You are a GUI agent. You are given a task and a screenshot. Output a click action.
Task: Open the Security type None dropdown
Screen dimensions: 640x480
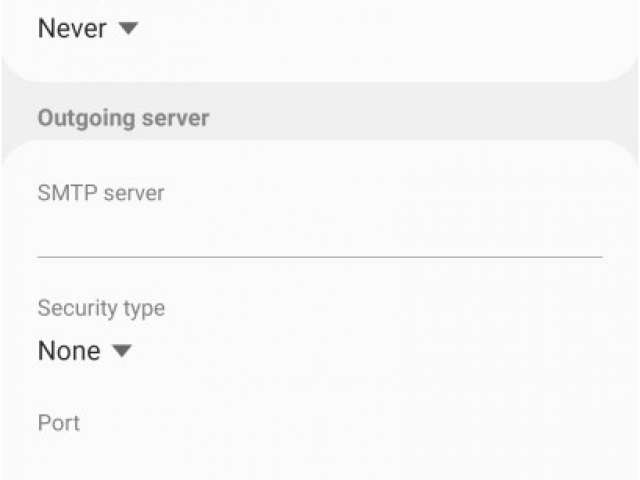tap(85, 351)
